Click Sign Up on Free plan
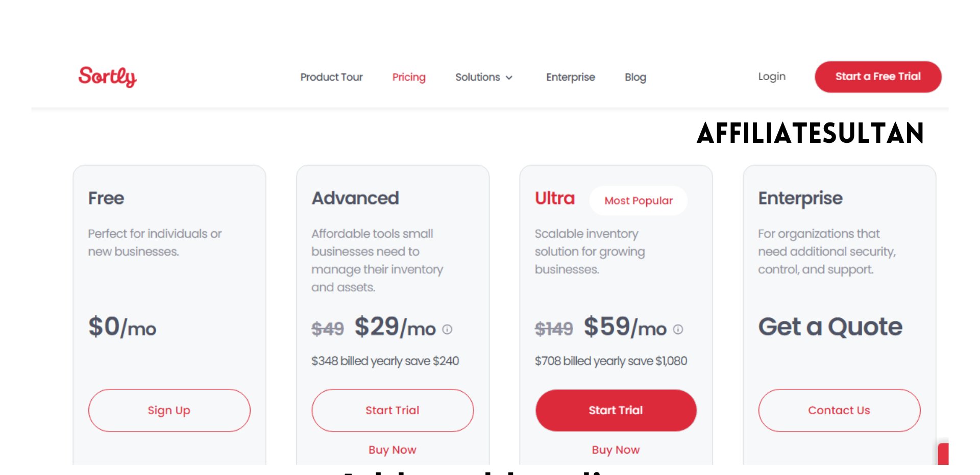Viewport: 980px width, 475px height. [169, 410]
